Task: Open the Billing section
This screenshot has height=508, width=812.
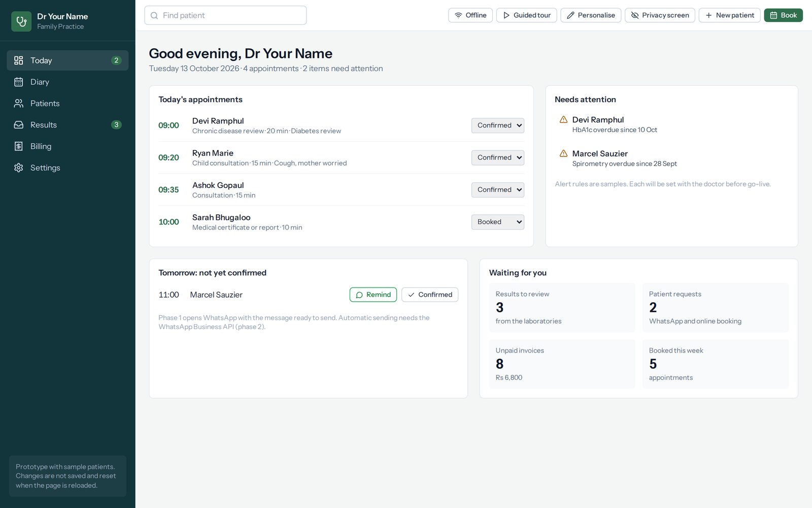Action: coord(67,146)
